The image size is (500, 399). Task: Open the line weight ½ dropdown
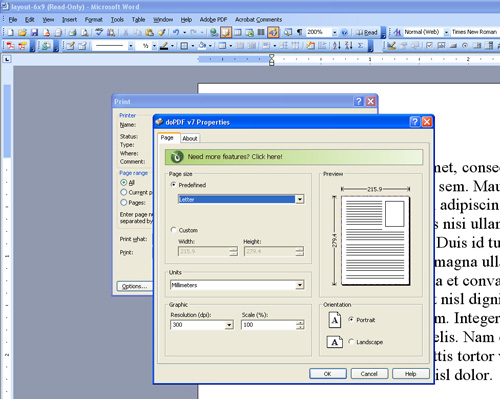pyautogui.click(x=154, y=46)
